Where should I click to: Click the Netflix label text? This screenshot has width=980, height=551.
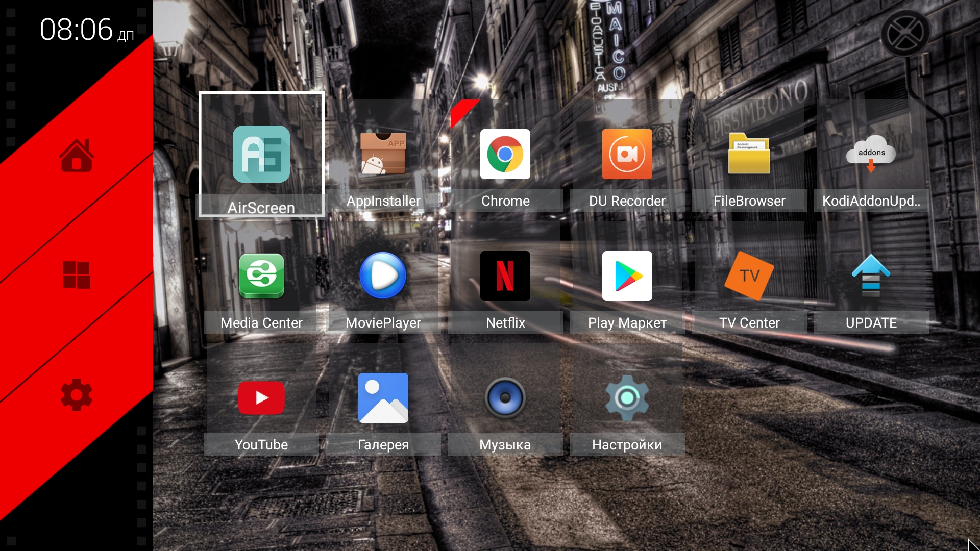point(505,323)
